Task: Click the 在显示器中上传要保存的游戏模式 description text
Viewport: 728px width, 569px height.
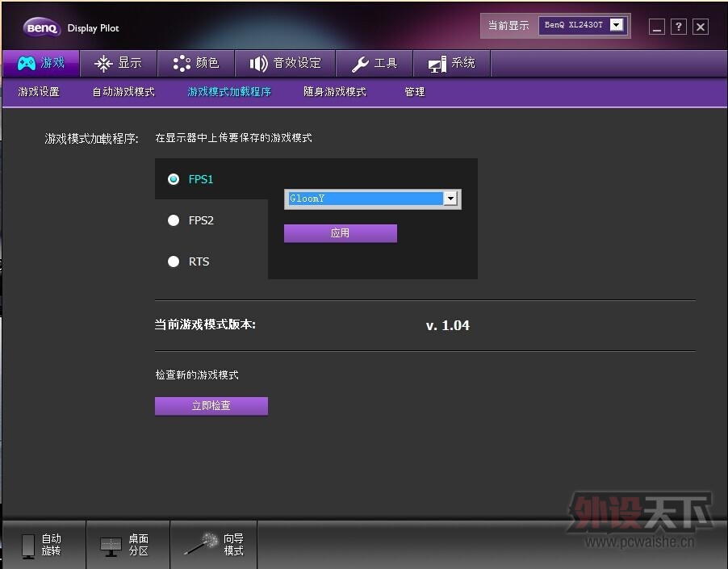Action: click(x=233, y=138)
